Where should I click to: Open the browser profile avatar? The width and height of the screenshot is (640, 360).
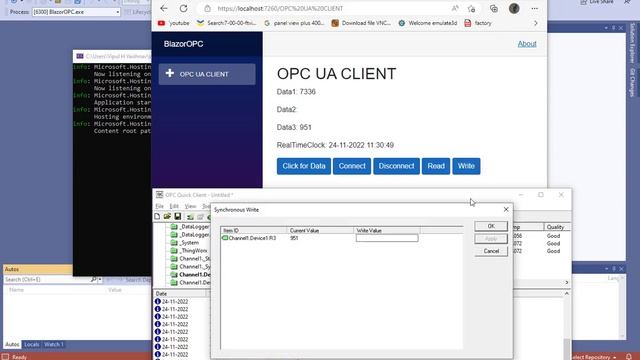click(514, 8)
